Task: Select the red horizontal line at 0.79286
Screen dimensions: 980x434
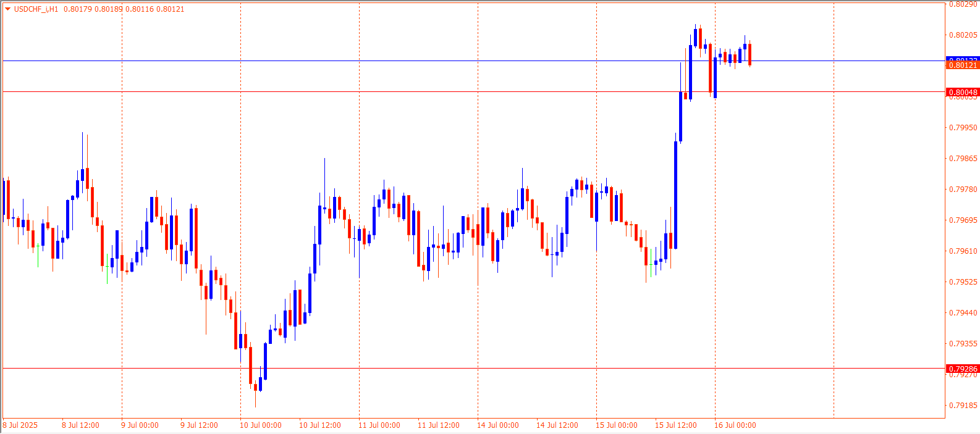Action: [473, 368]
